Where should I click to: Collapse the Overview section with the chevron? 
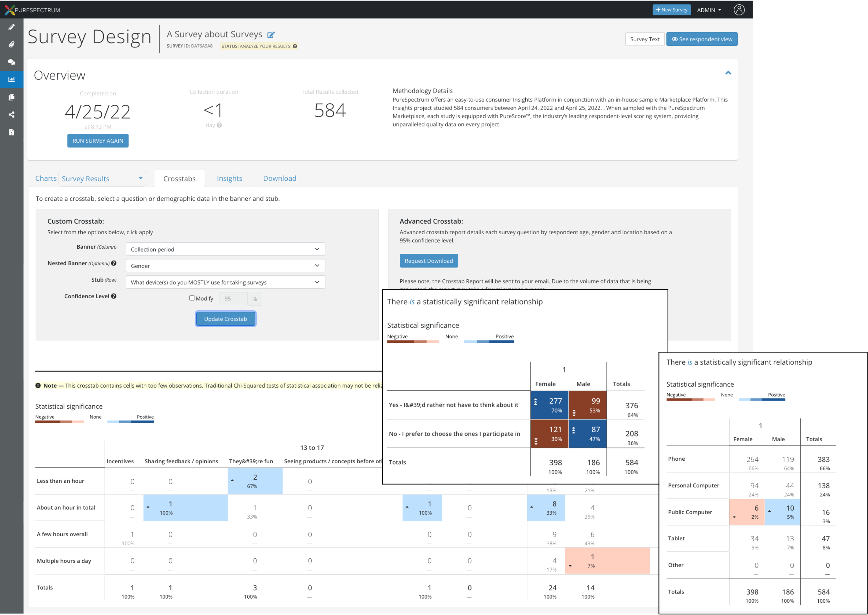(x=728, y=72)
